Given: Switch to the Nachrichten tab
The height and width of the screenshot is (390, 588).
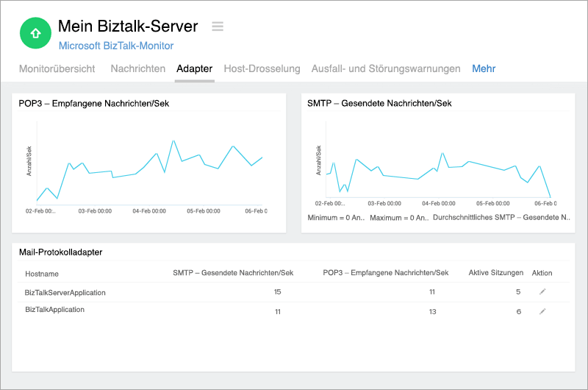Looking at the screenshot, I should point(138,68).
